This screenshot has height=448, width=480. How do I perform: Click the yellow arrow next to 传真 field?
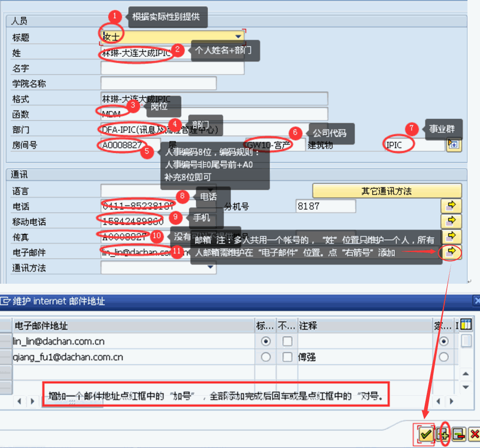point(451,236)
